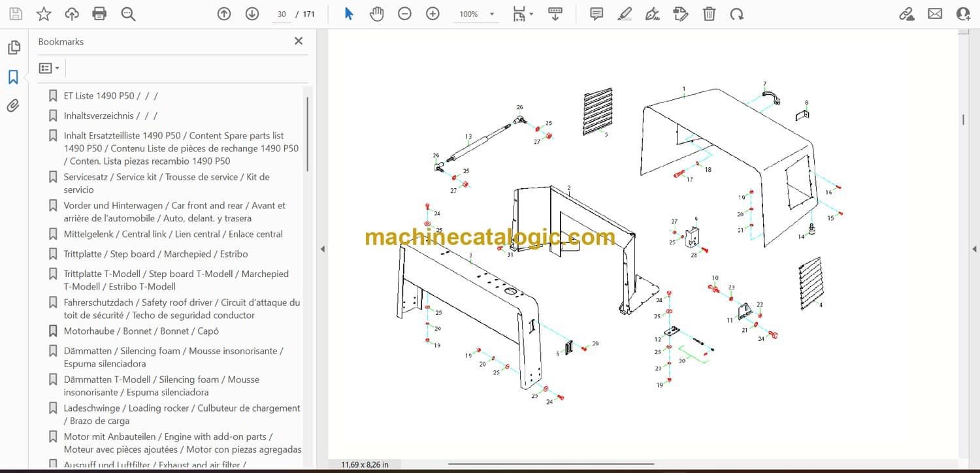Upload the document to cloud
This screenshot has height=473, width=980.
tap(72, 14)
